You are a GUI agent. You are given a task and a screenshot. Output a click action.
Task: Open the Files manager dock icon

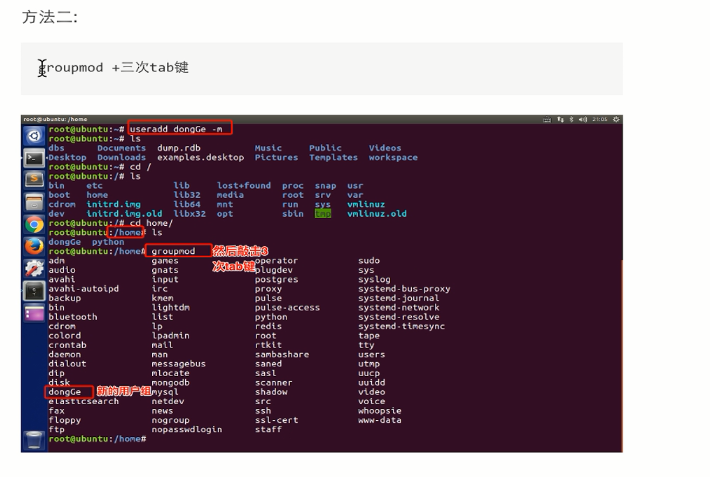click(x=34, y=202)
